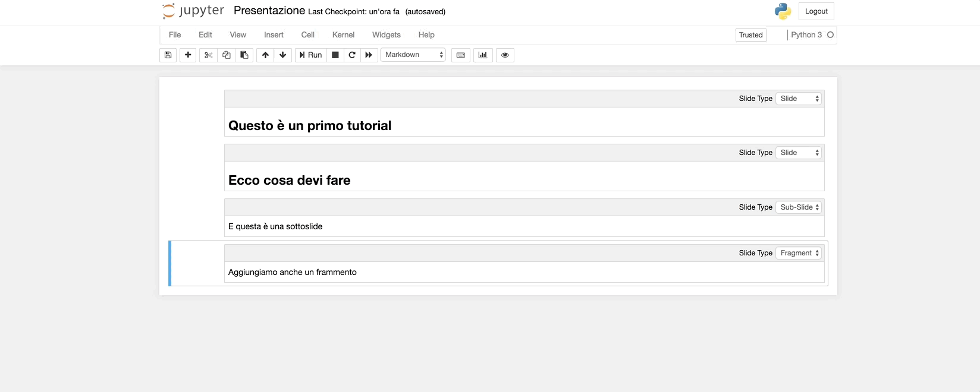
Task: Click the save and checkpoint icon
Action: 168,55
